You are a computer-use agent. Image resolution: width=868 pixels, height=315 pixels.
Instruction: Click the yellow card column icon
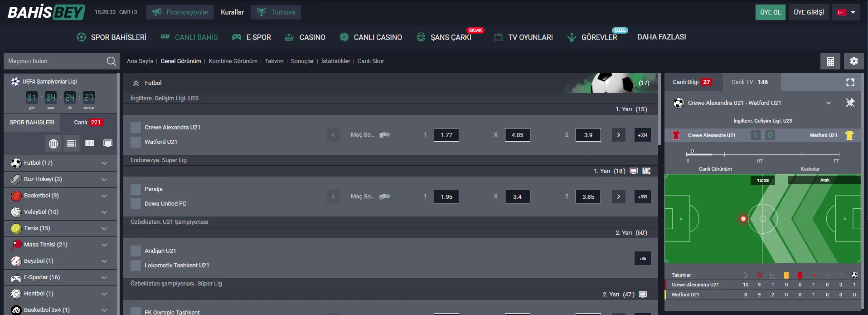point(786,275)
